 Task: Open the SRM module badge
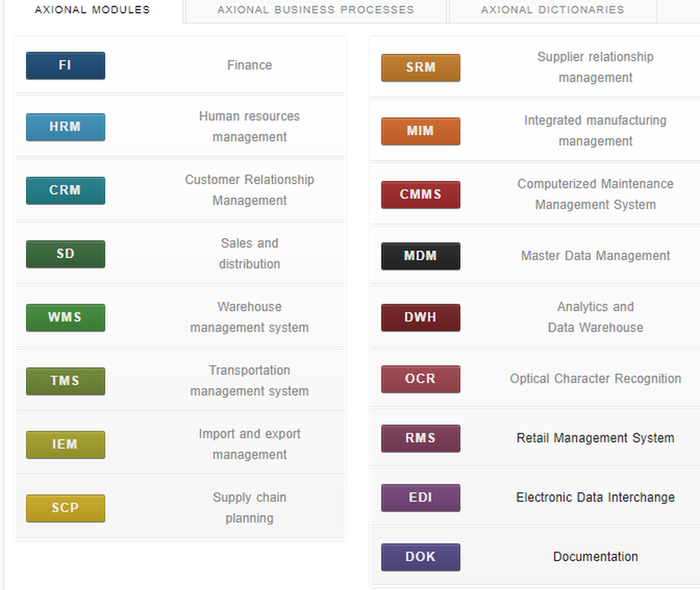click(x=420, y=68)
